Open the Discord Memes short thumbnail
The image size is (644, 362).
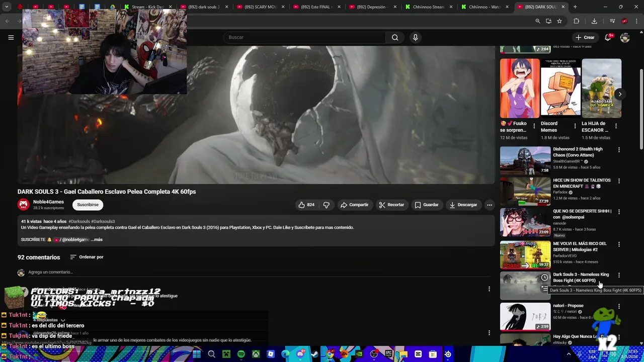(560, 88)
